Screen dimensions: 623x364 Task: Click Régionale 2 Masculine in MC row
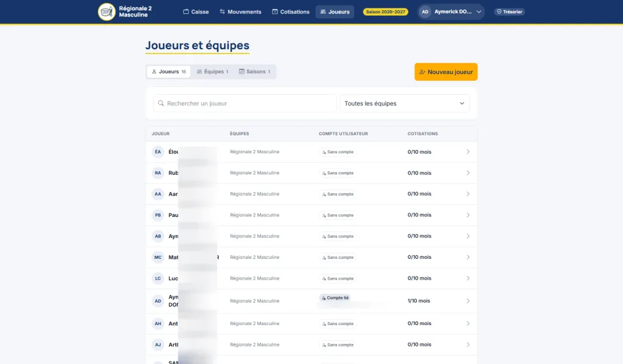coord(255,257)
